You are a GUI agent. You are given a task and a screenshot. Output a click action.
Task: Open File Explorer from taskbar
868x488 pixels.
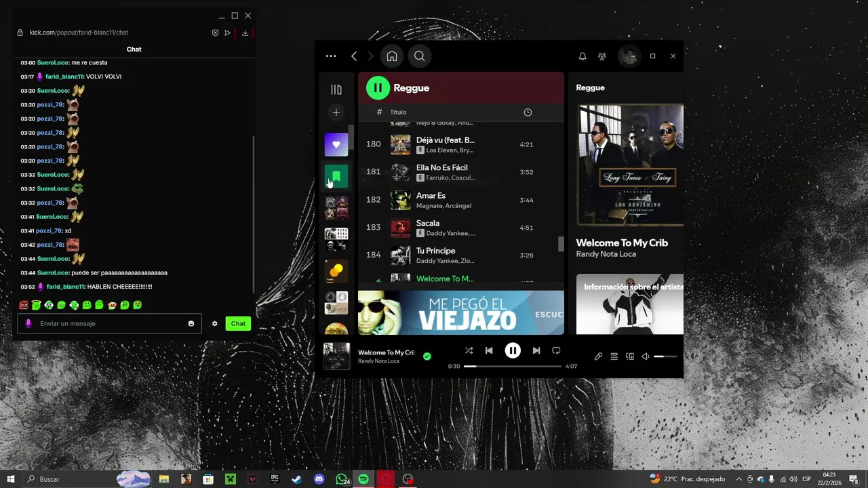point(164,479)
